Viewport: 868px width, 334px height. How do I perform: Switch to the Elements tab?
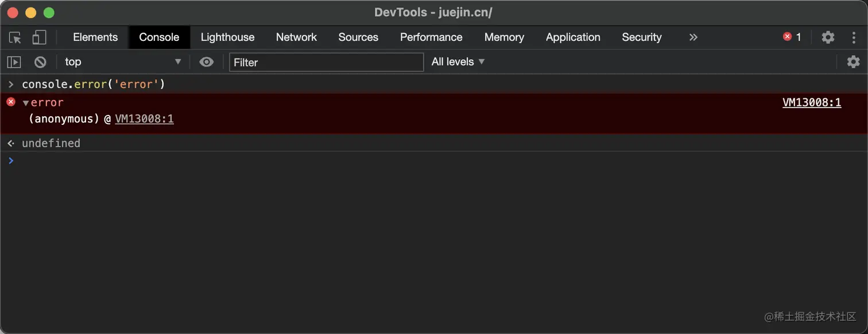[95, 37]
